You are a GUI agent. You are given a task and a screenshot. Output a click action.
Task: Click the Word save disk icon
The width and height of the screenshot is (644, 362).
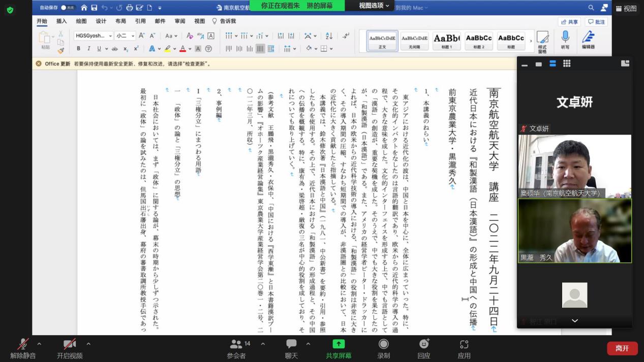[x=94, y=8]
